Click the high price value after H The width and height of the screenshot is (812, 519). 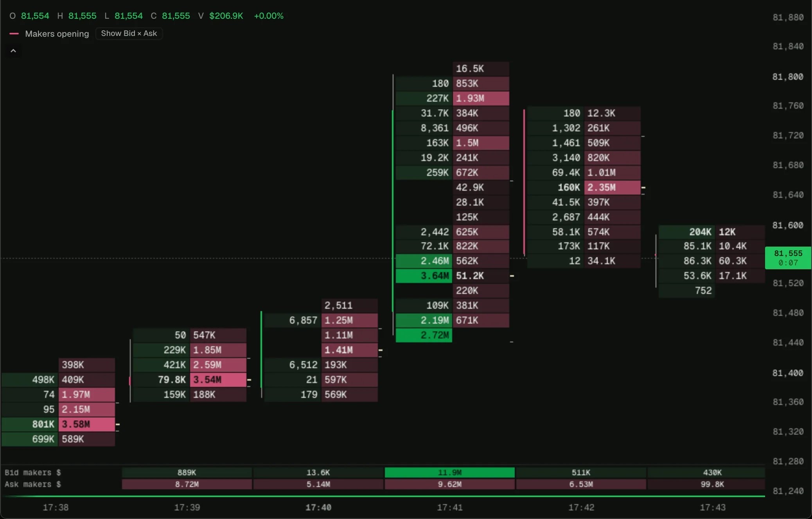[x=82, y=16]
